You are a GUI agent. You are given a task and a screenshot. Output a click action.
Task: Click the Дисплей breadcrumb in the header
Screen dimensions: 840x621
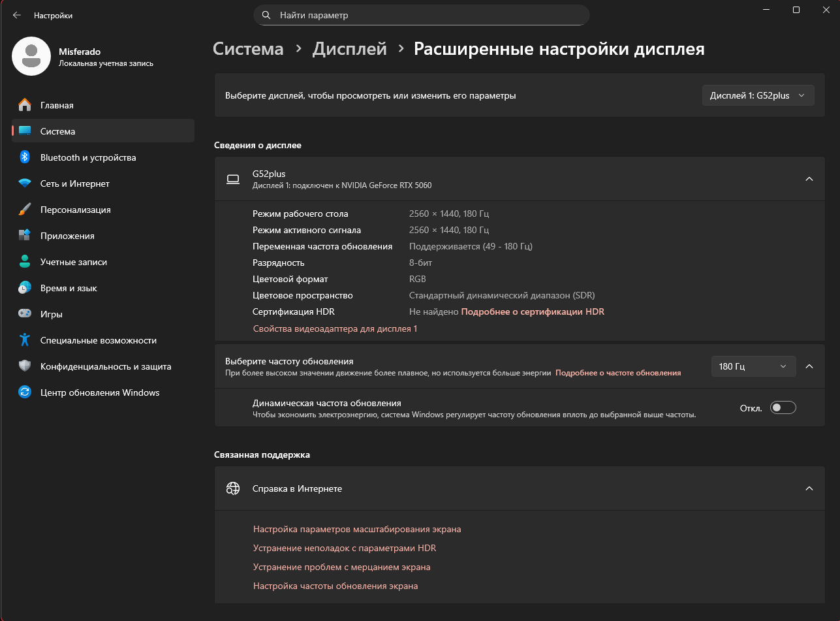(349, 49)
